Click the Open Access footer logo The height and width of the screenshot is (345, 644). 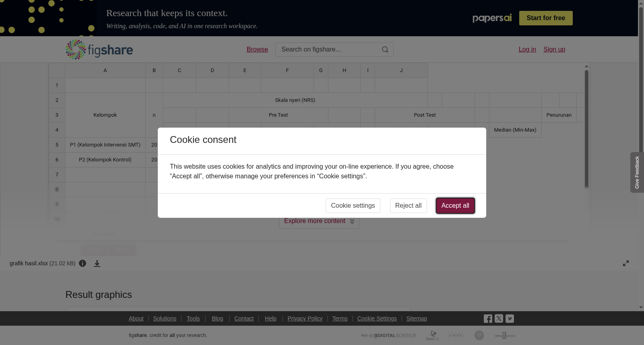coord(505,335)
